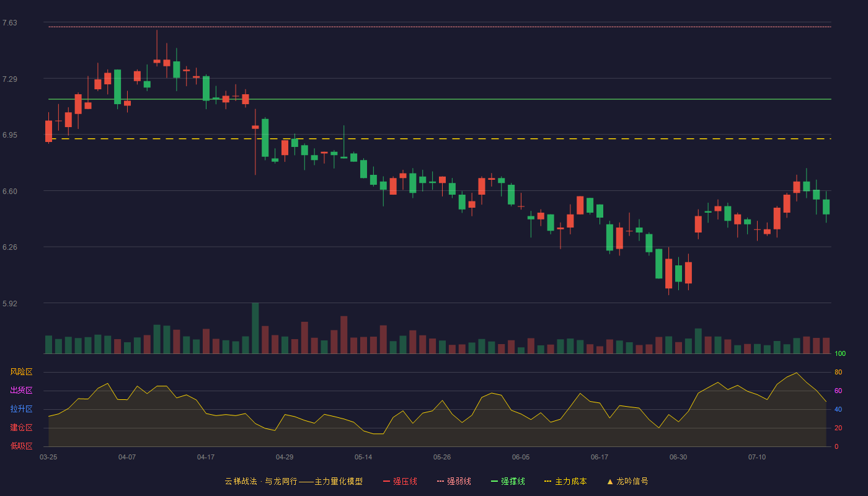Click the pink dotted line near 7.63

click(x=440, y=27)
